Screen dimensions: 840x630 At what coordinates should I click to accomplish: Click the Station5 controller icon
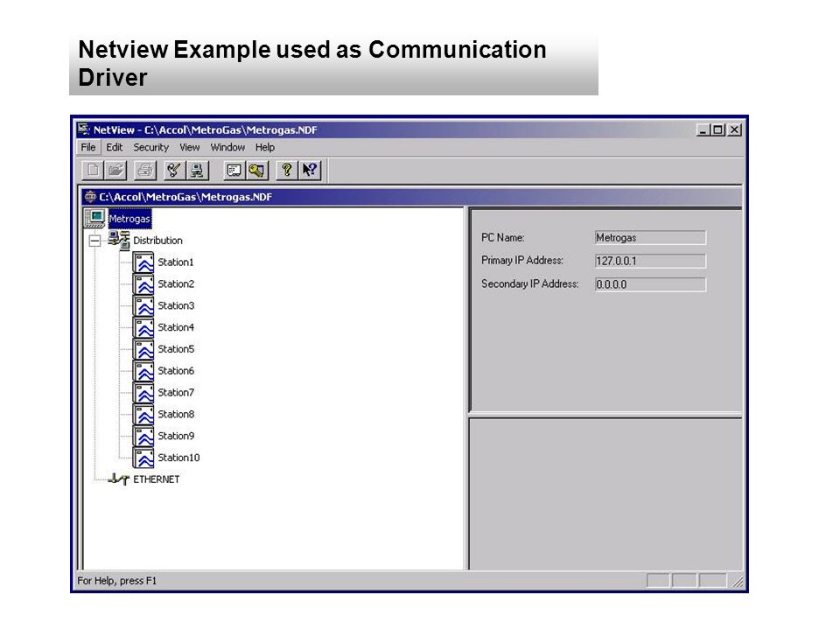[143, 349]
